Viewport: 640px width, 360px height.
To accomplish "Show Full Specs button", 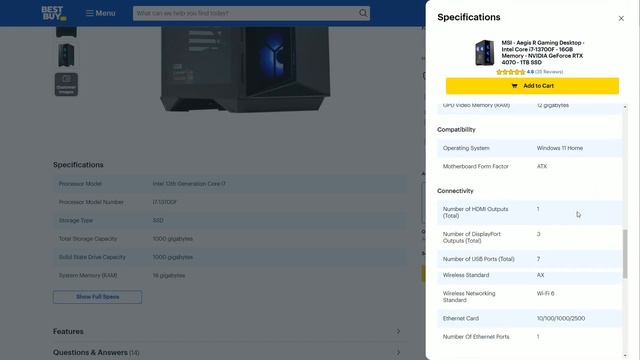I will [97, 297].
